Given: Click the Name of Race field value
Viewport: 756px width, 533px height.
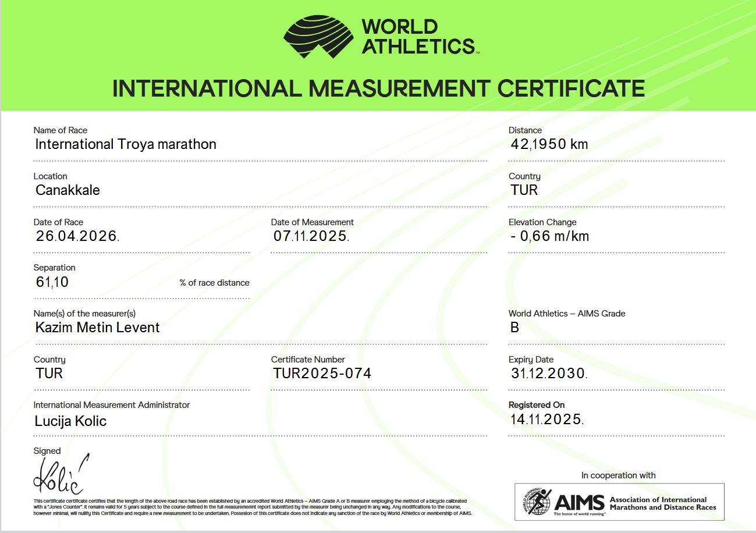Looking at the screenshot, I should click(126, 144).
